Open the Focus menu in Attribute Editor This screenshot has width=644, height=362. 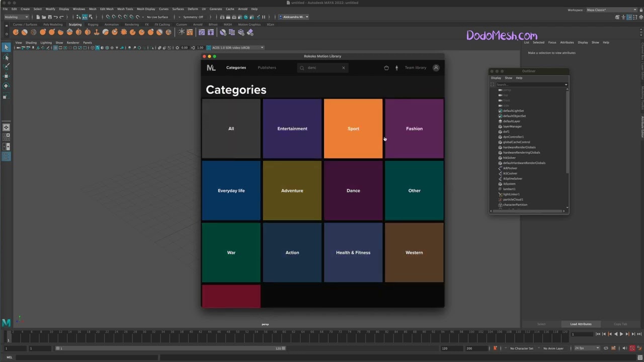pyautogui.click(x=552, y=42)
